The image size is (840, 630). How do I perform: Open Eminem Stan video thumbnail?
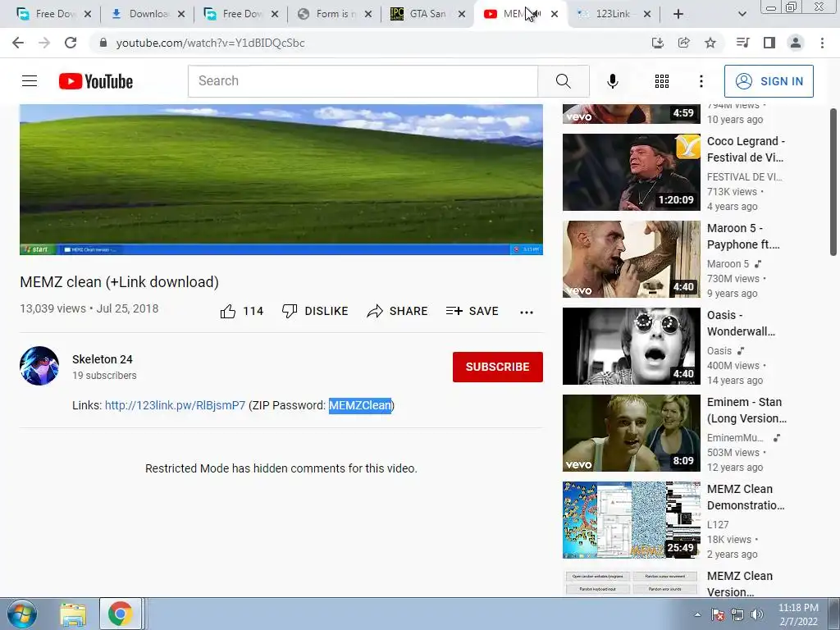pos(631,433)
